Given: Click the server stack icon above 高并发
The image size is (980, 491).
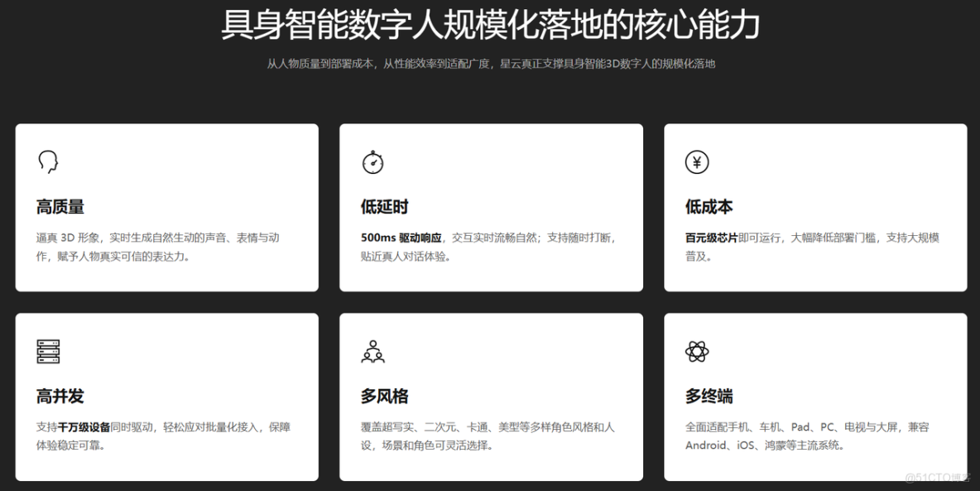Looking at the screenshot, I should pos(49,351).
